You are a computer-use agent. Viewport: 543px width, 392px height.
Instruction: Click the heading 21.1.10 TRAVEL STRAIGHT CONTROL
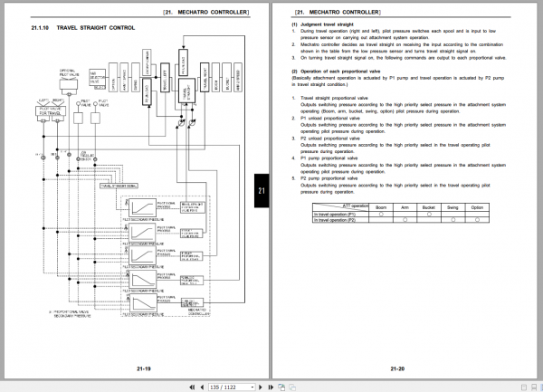[x=83, y=28]
